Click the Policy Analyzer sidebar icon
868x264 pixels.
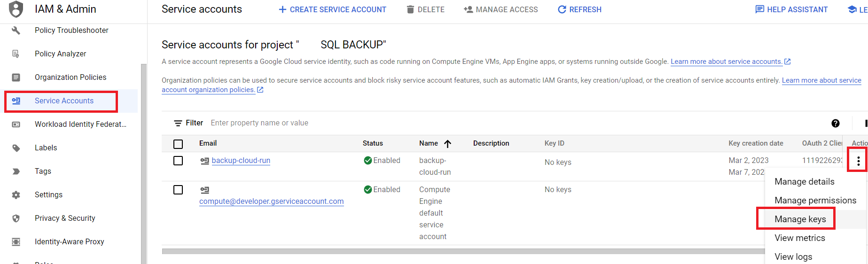click(x=16, y=54)
